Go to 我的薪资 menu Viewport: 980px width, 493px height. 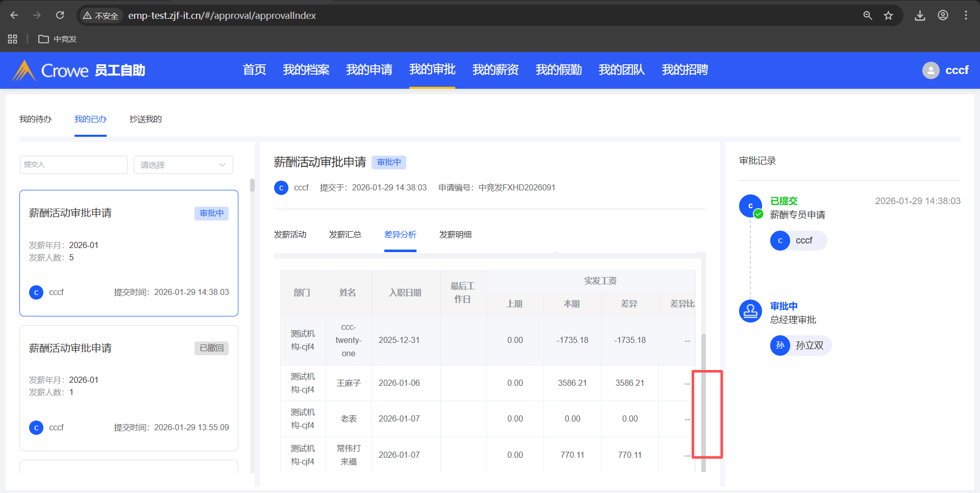(495, 70)
